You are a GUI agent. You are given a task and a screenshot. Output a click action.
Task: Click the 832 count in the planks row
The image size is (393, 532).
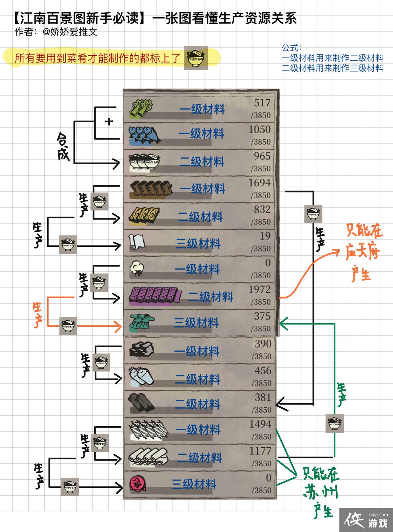point(262,209)
